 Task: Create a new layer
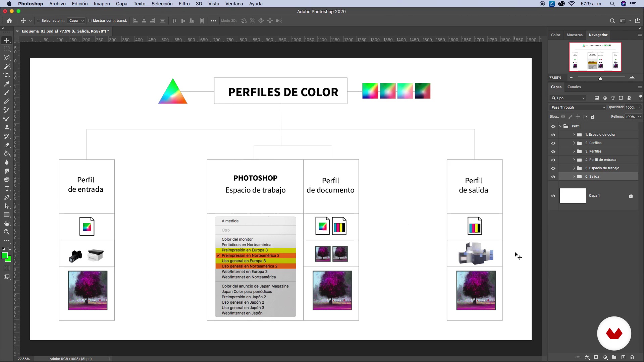click(623, 357)
